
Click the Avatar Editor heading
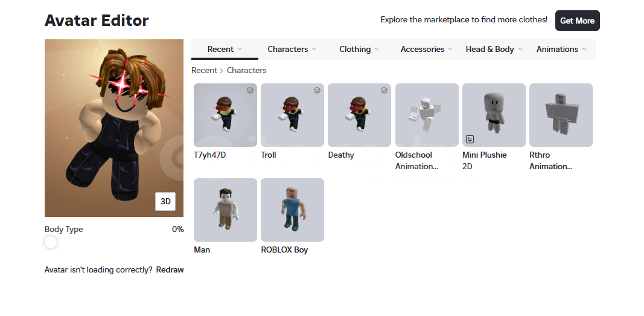tap(97, 20)
